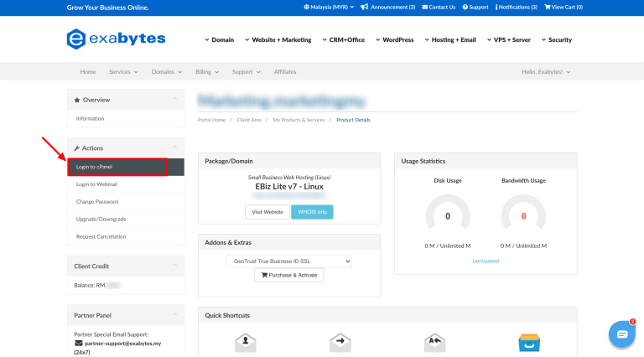Open Information under Overview
This screenshot has width=644, height=357.
coord(126,119)
